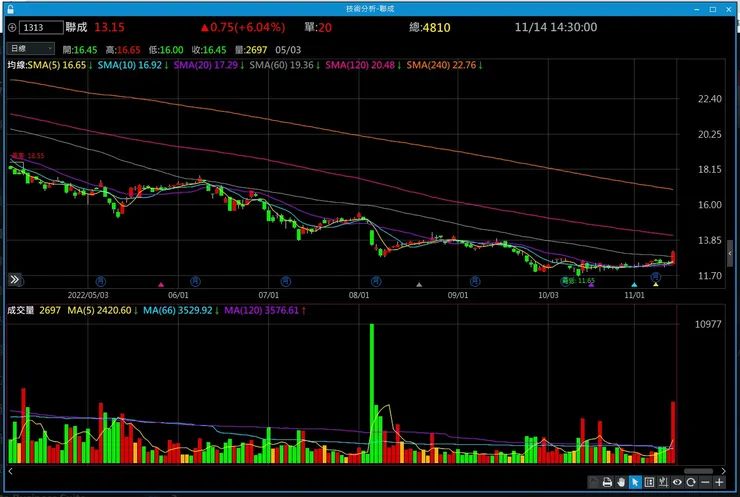Click the 22.40 price axis label
Viewport: 740px width, 497px height.
click(x=709, y=99)
